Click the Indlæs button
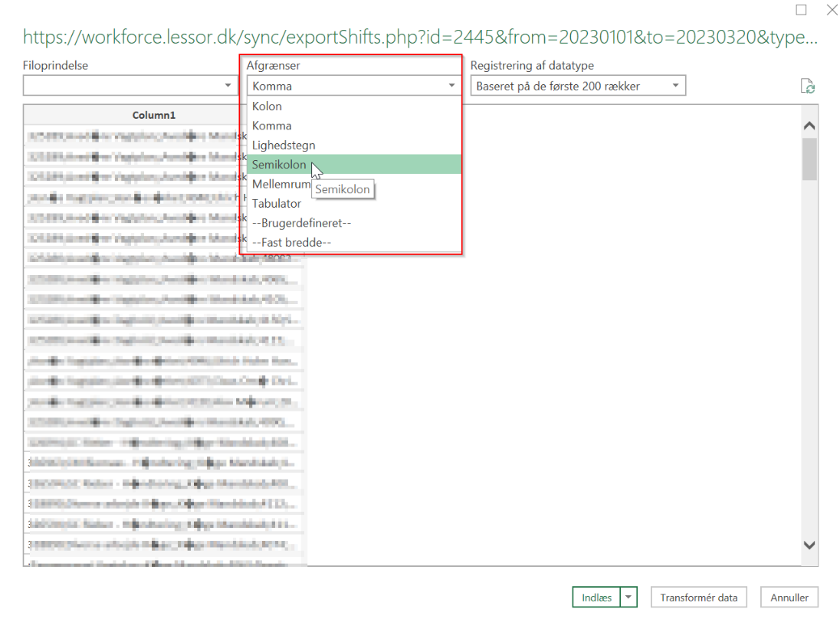The width and height of the screenshot is (840, 619). point(596,598)
